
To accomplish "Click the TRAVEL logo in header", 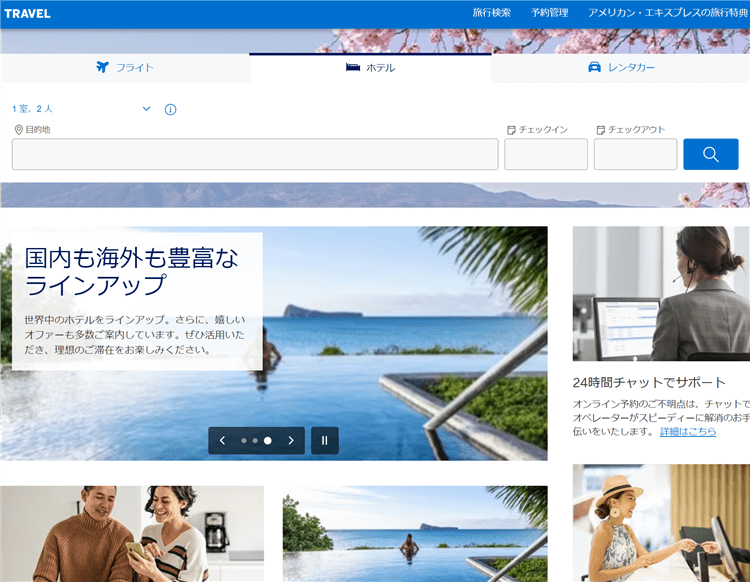I will 27,13.
